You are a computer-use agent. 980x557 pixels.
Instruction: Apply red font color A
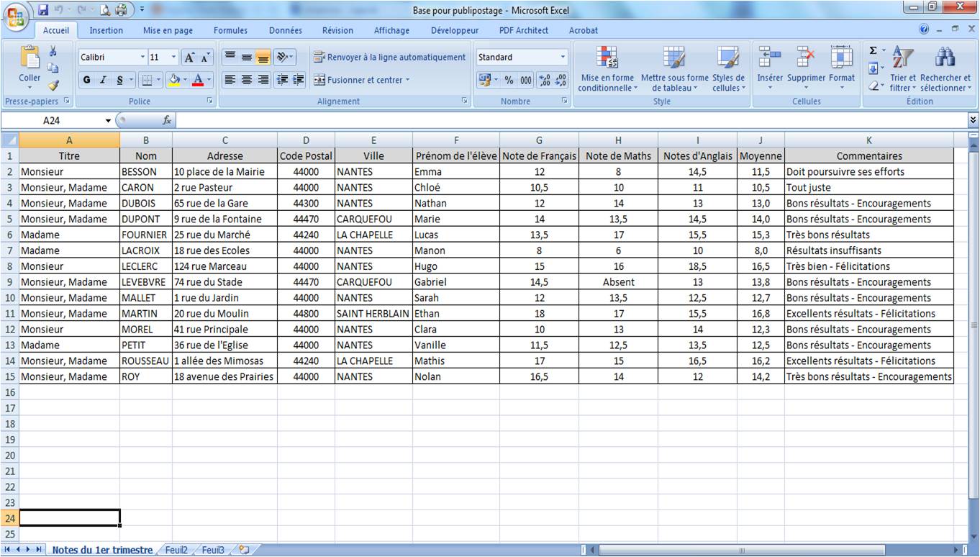[x=198, y=80]
